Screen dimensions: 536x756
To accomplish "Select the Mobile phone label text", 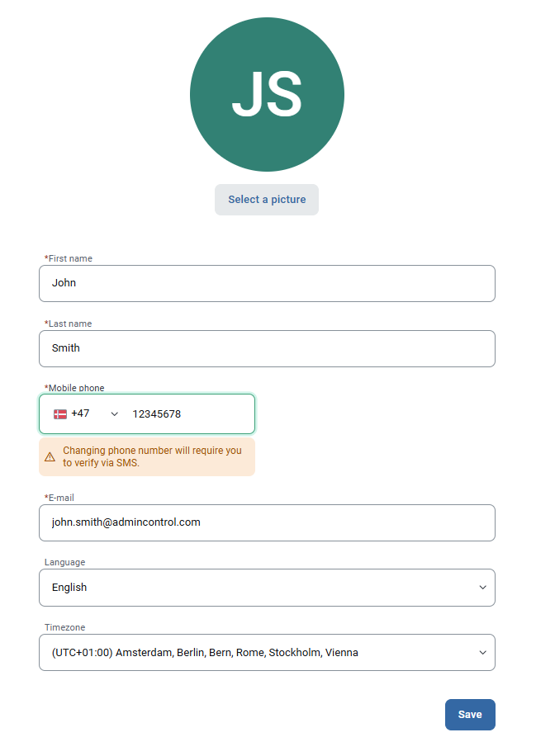I will (x=74, y=387).
